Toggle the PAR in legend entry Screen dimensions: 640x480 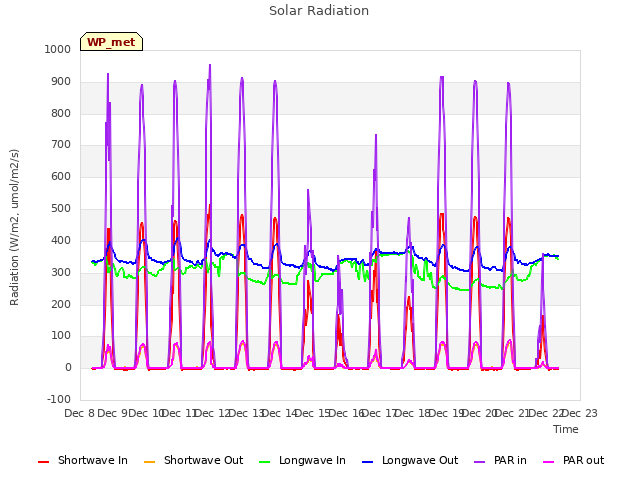(500, 460)
